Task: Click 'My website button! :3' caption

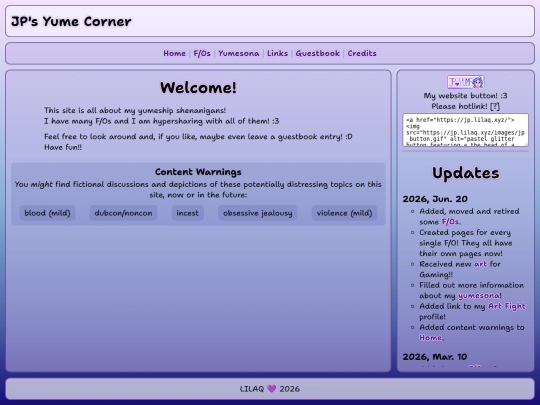Action: pos(466,96)
